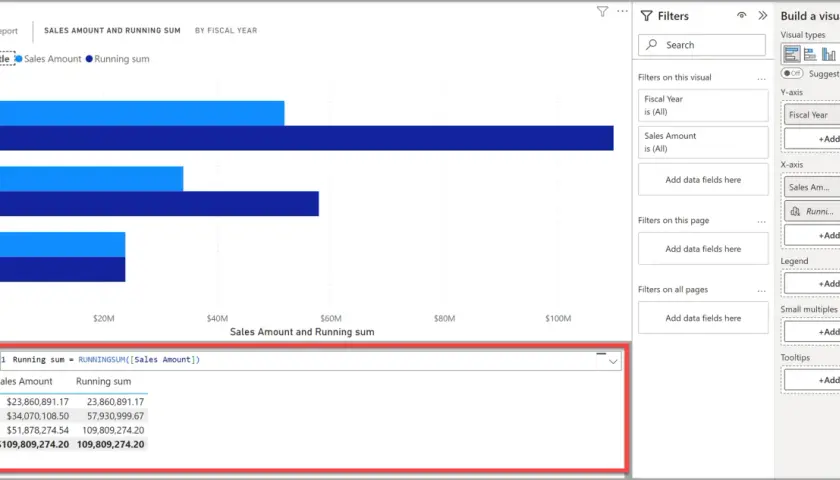Click +Add under the X-axis well

click(x=812, y=235)
